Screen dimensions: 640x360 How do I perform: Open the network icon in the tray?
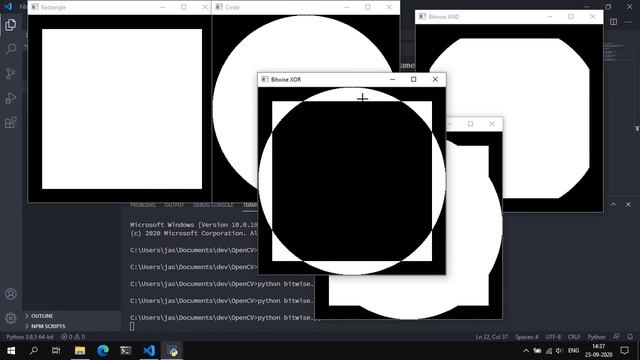pos(549,351)
